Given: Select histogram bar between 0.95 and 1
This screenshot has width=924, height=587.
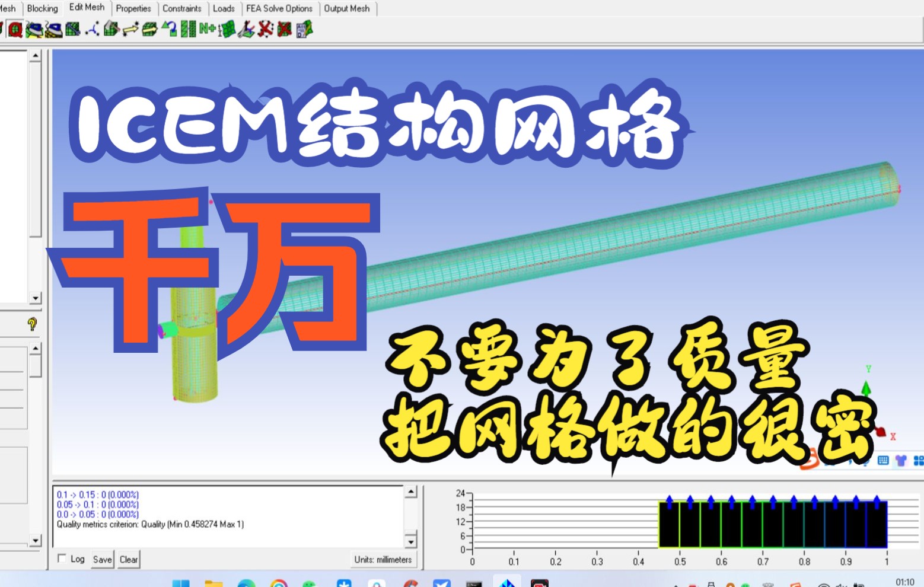Looking at the screenshot, I should tap(877, 524).
